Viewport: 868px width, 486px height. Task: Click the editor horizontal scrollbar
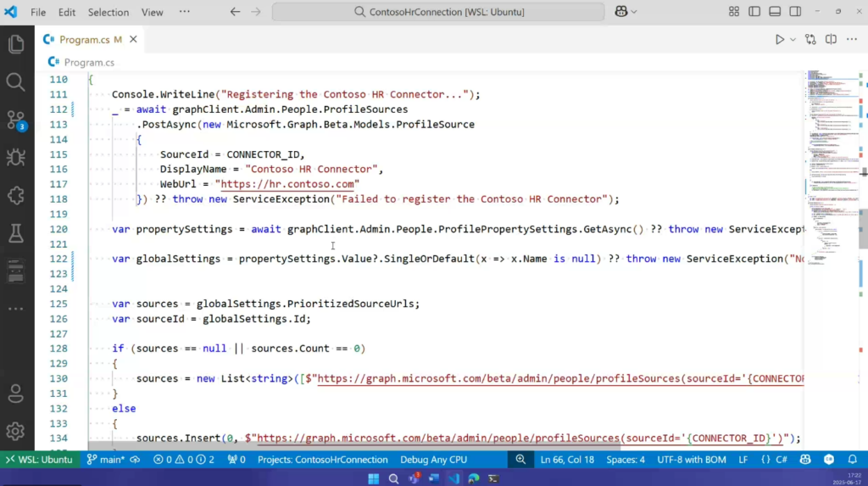(x=354, y=446)
